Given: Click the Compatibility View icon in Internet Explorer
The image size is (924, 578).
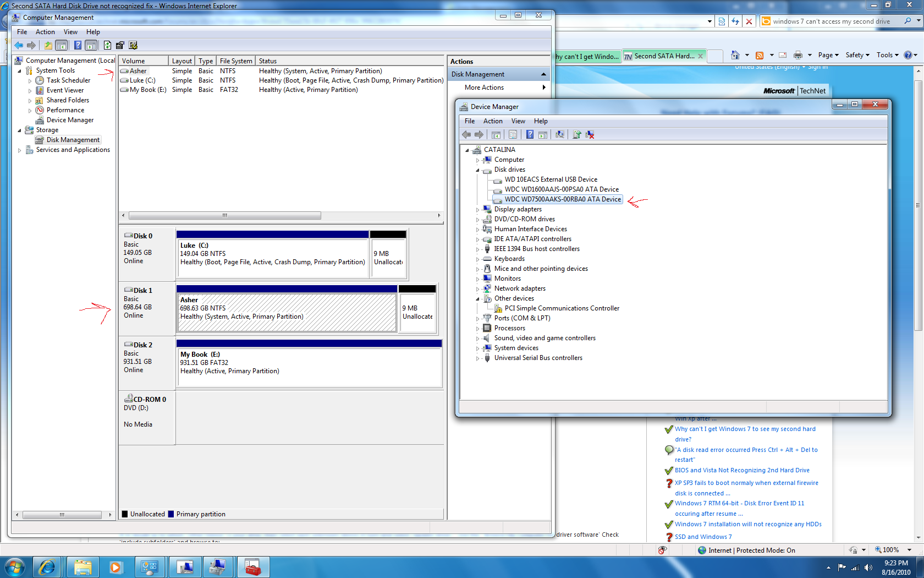Looking at the screenshot, I should coord(722,21).
